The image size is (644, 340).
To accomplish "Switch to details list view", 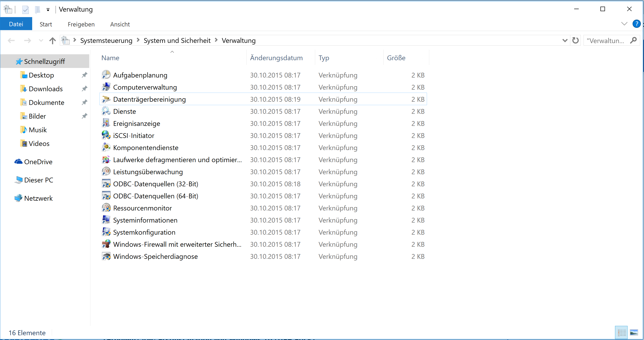I will pyautogui.click(x=622, y=332).
